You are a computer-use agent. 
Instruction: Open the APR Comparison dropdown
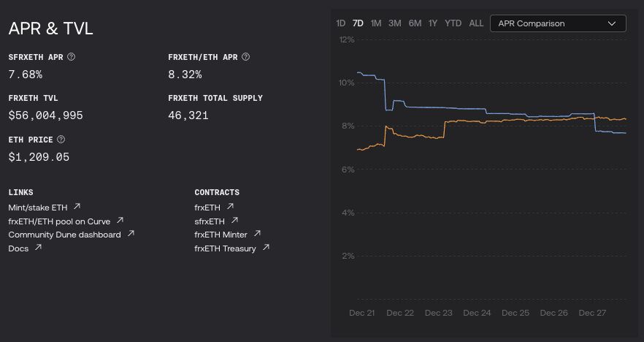(558, 23)
